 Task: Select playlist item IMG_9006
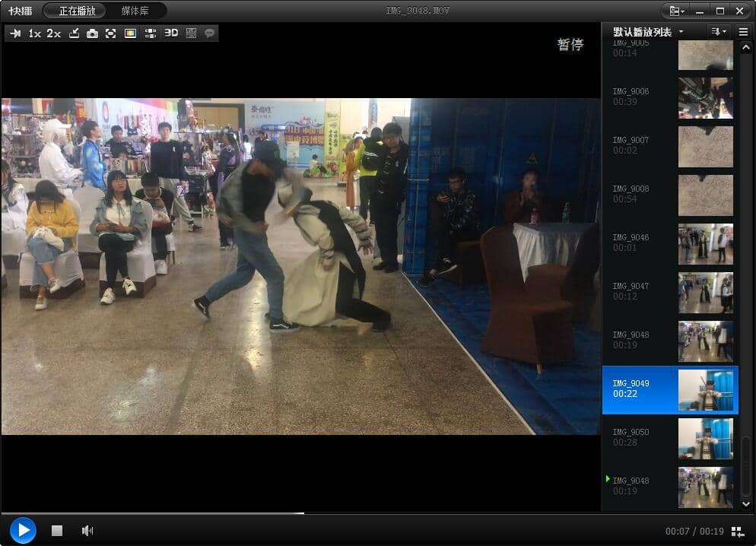click(x=670, y=97)
